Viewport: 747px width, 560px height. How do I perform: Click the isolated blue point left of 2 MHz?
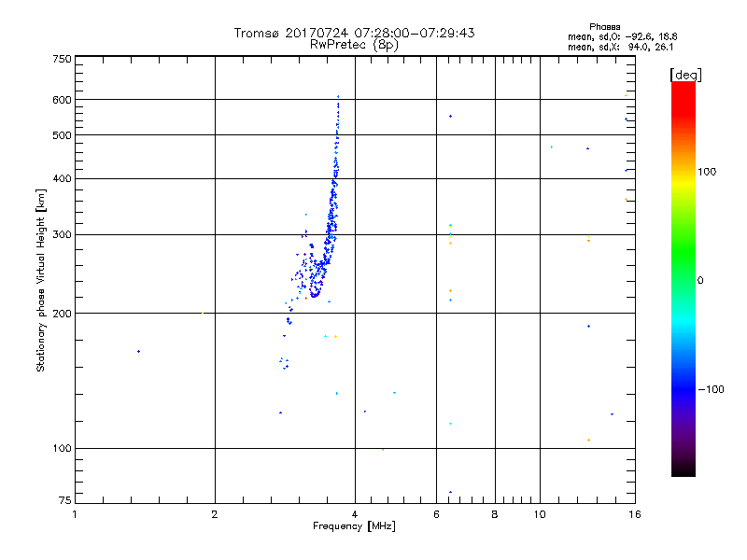138,352
